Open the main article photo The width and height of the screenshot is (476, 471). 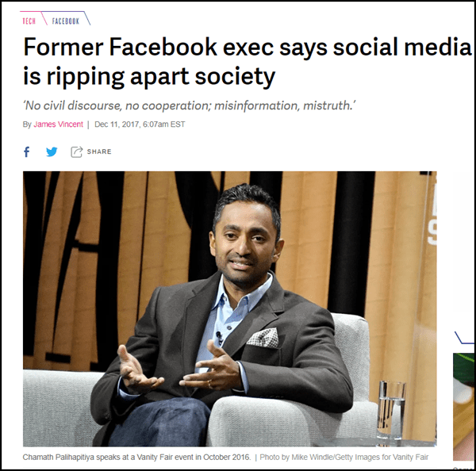229,308
